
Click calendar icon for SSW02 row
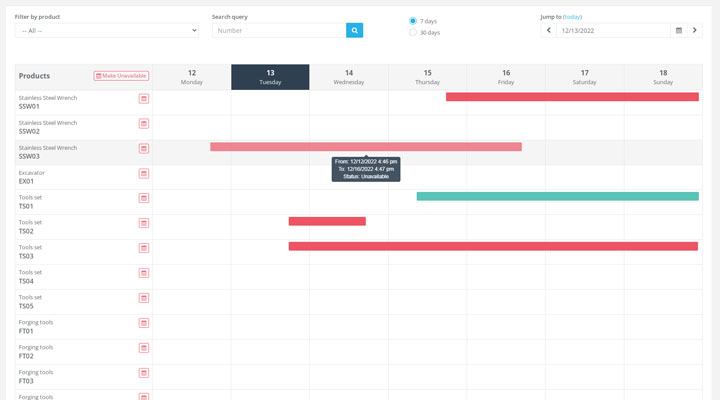[144, 124]
